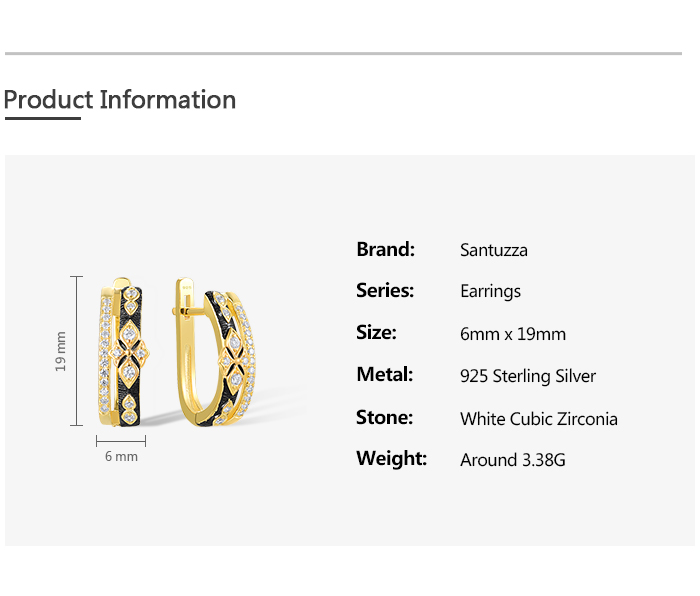Click the left earring front-view image
The image size is (700, 596).
click(122, 350)
